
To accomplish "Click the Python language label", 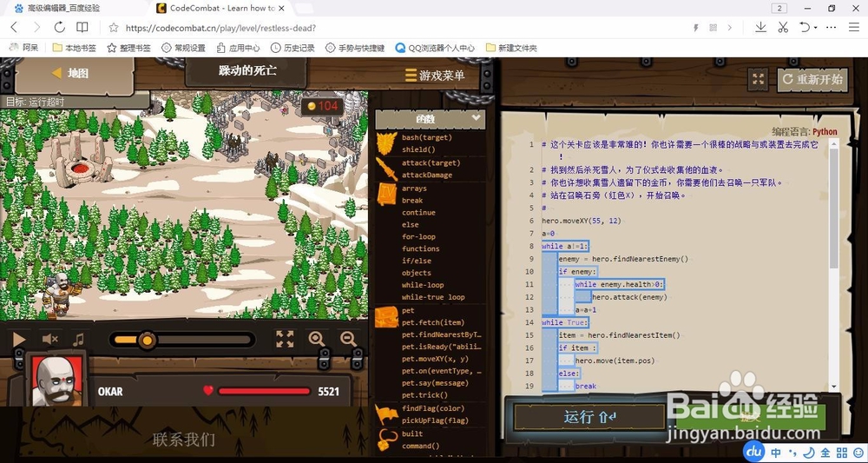I will pos(825,132).
